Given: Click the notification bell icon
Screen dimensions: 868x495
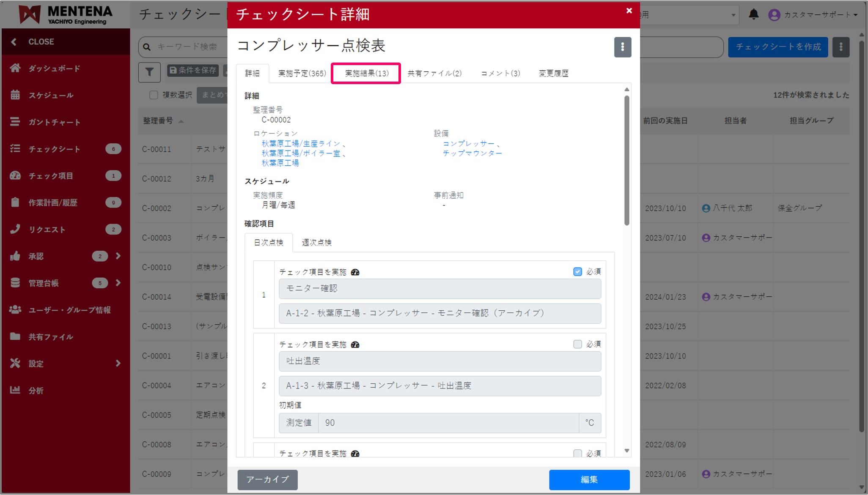Looking at the screenshot, I should pos(753,14).
